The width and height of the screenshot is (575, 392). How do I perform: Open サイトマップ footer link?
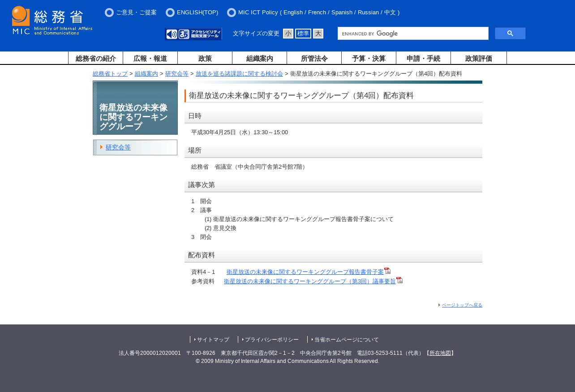(x=213, y=340)
